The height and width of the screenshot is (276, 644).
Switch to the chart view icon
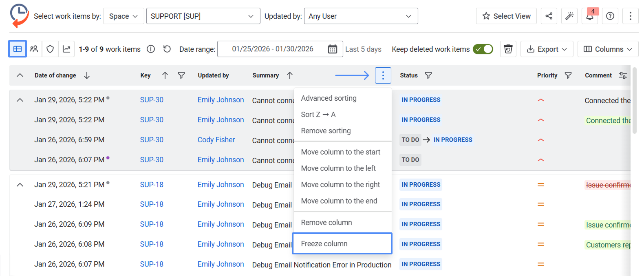[66, 49]
